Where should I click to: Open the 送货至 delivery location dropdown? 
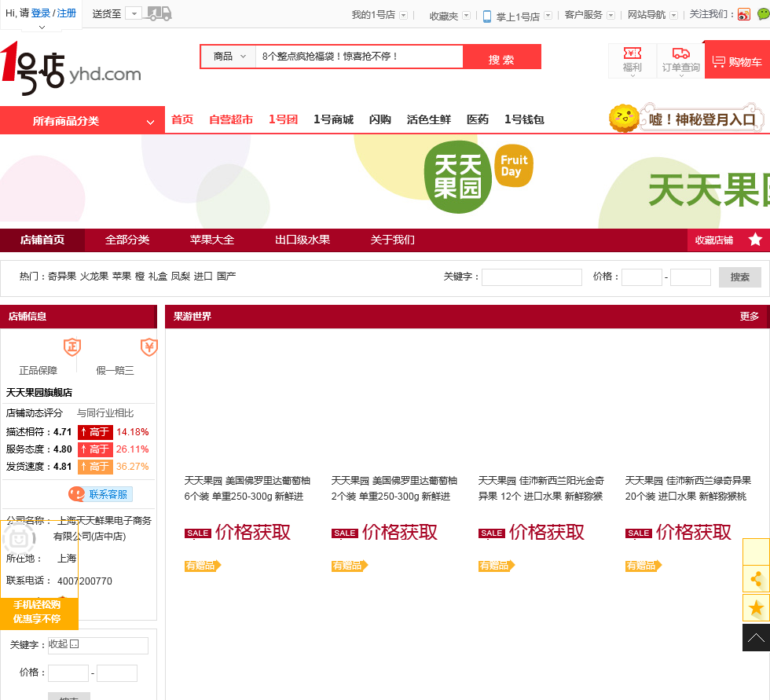(134, 13)
